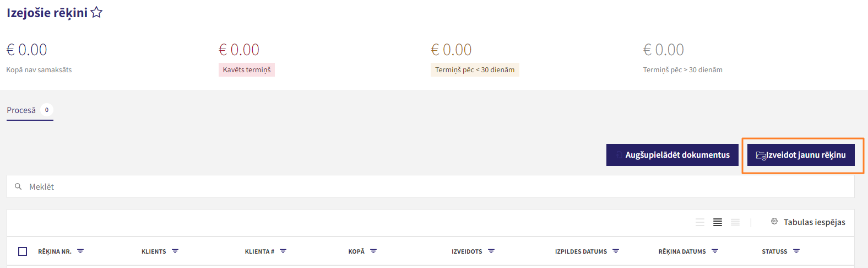Click the Kavēts termiņš overdue label
This screenshot has width=868, height=268.
247,70
